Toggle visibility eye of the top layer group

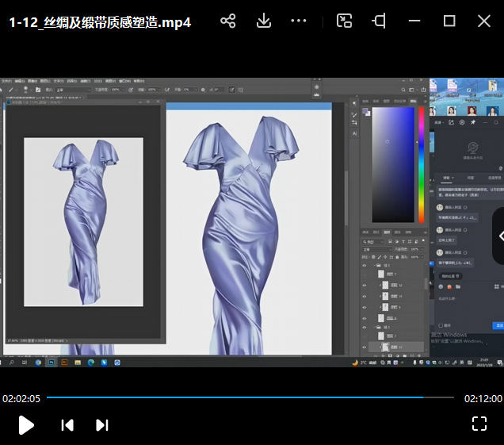pos(365,266)
